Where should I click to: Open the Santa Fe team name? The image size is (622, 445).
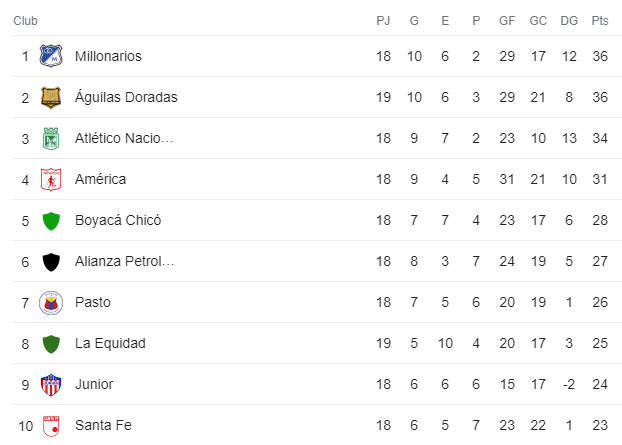pos(103,425)
